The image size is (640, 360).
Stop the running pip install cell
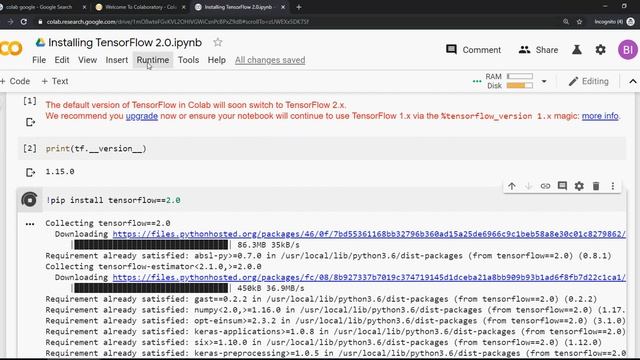pyautogui.click(x=29, y=200)
